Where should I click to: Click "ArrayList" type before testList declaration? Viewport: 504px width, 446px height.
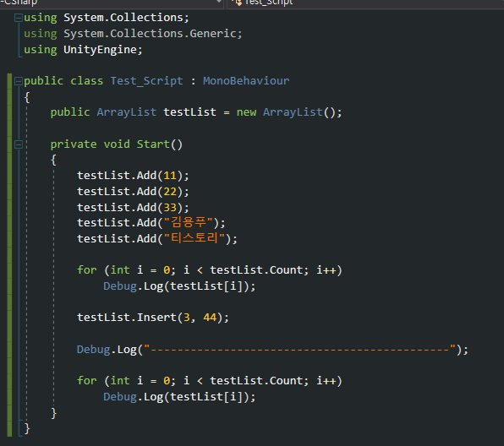(127, 112)
